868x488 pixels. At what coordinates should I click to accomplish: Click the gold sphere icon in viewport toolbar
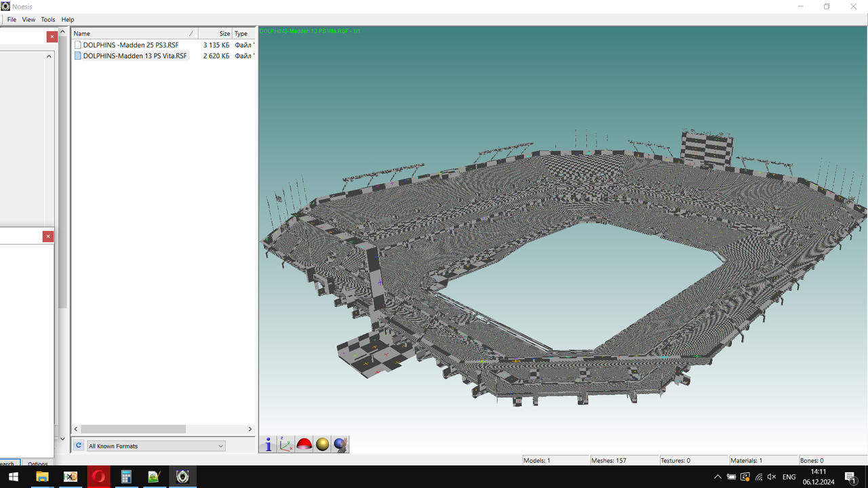pyautogui.click(x=323, y=444)
